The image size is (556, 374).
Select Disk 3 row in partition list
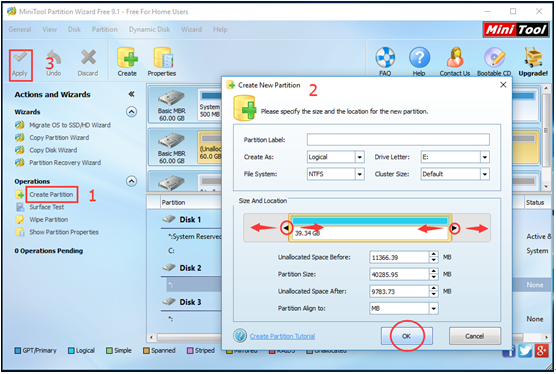point(191,302)
